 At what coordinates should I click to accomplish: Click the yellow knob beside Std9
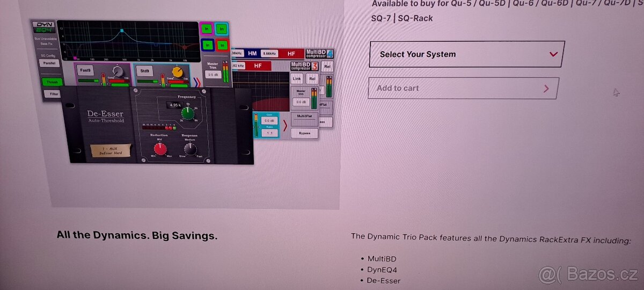tap(177, 71)
